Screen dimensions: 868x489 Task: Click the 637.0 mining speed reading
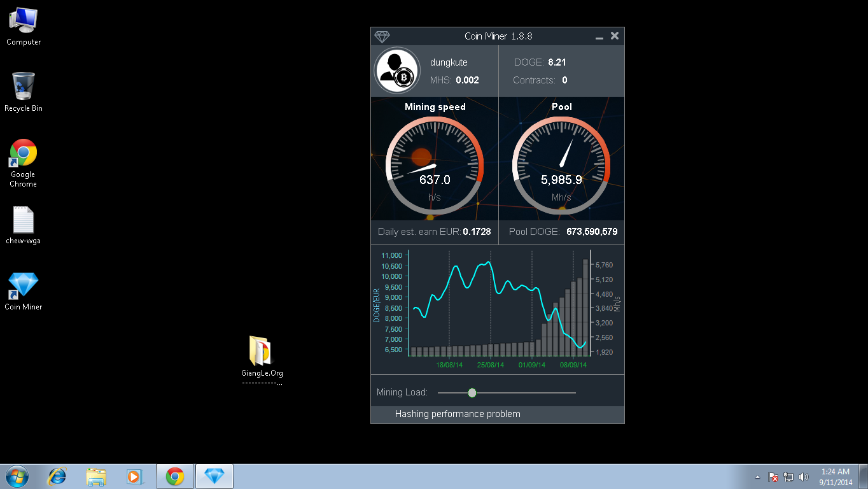[435, 180]
